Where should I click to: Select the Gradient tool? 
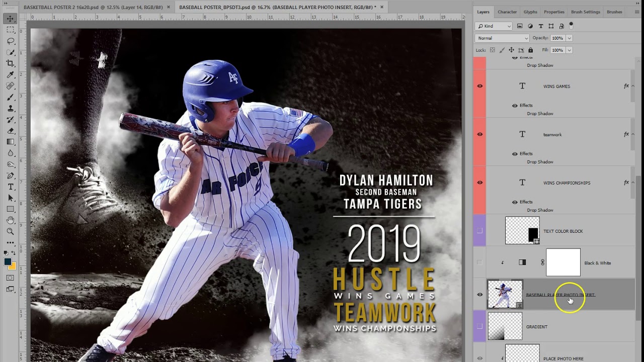[10, 142]
